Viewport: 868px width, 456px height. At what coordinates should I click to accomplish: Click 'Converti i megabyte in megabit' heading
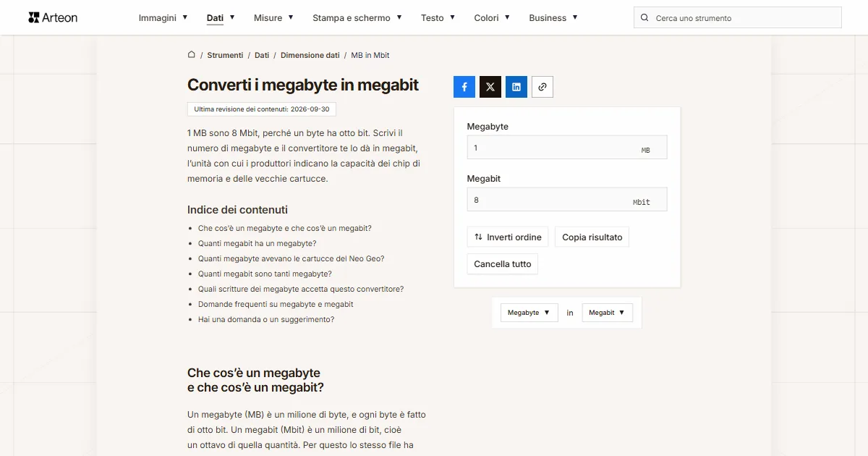[x=303, y=85]
